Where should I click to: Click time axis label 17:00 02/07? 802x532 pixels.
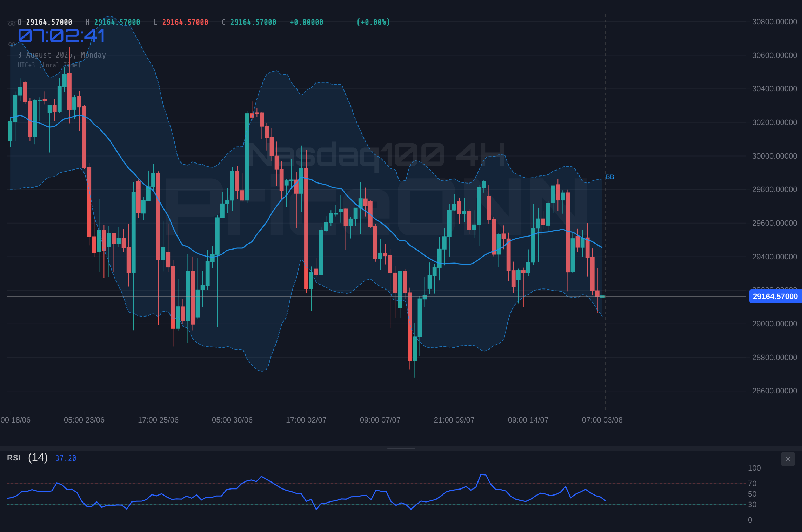click(x=306, y=420)
